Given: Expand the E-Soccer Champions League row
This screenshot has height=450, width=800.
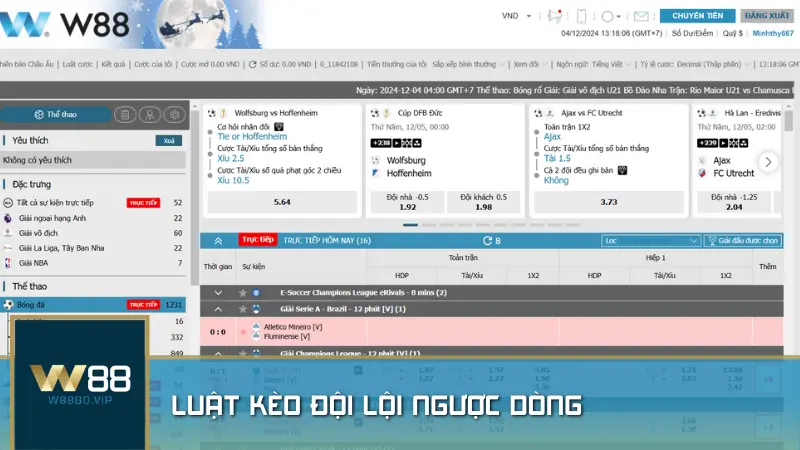Looking at the screenshot, I should coord(218,292).
